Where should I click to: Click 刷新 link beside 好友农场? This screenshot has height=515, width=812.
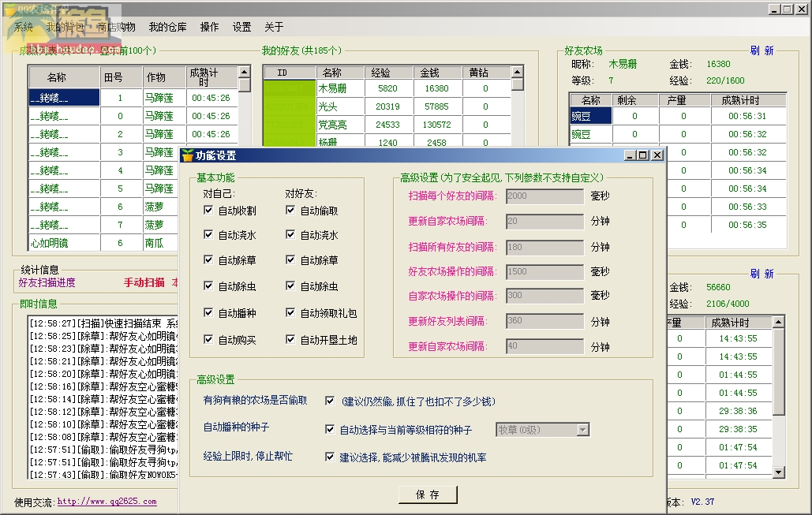click(x=762, y=50)
